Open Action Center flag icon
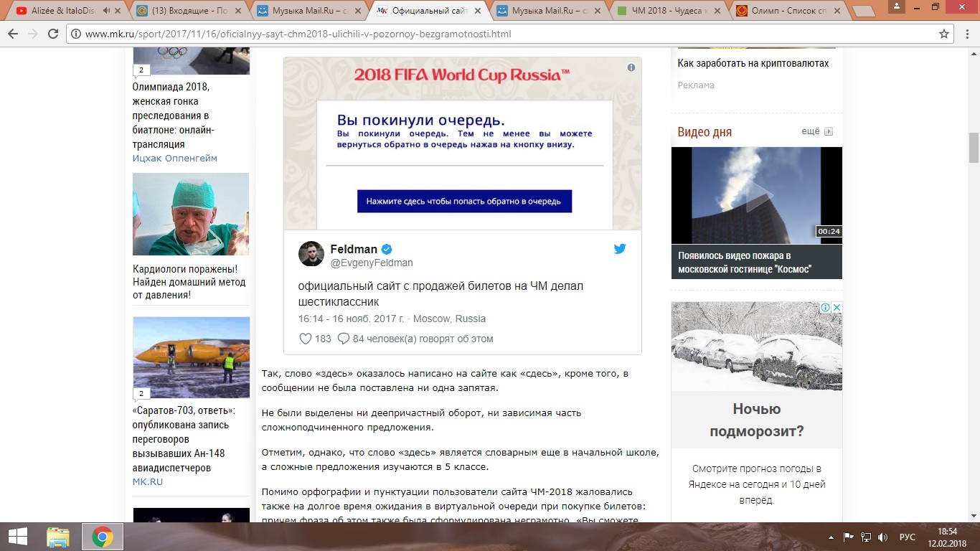 (x=848, y=537)
